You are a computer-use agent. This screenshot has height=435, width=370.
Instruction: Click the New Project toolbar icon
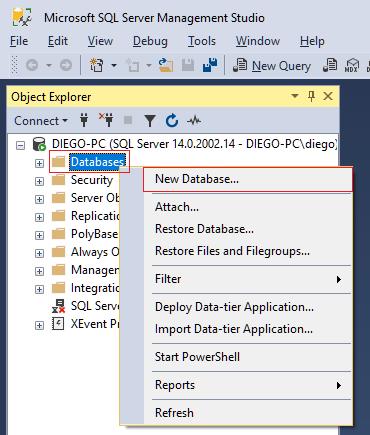pos(96,65)
